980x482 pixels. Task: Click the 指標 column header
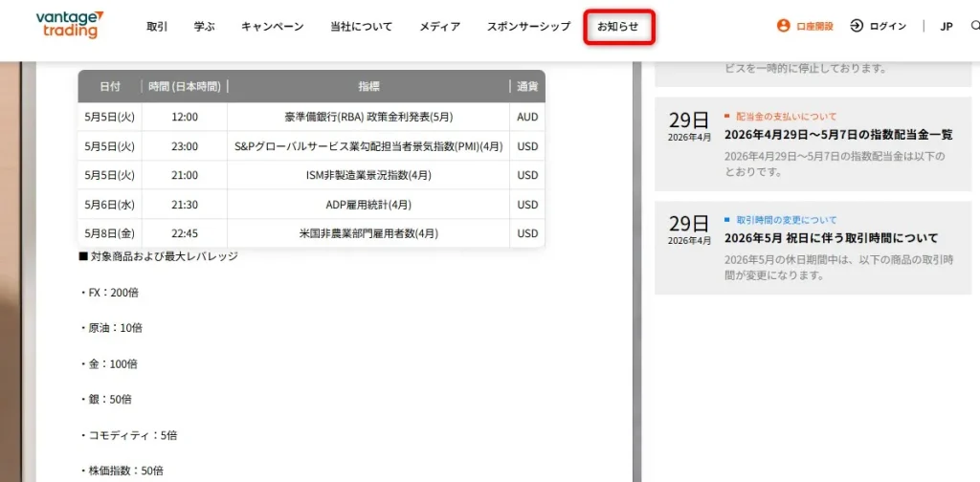[368, 86]
